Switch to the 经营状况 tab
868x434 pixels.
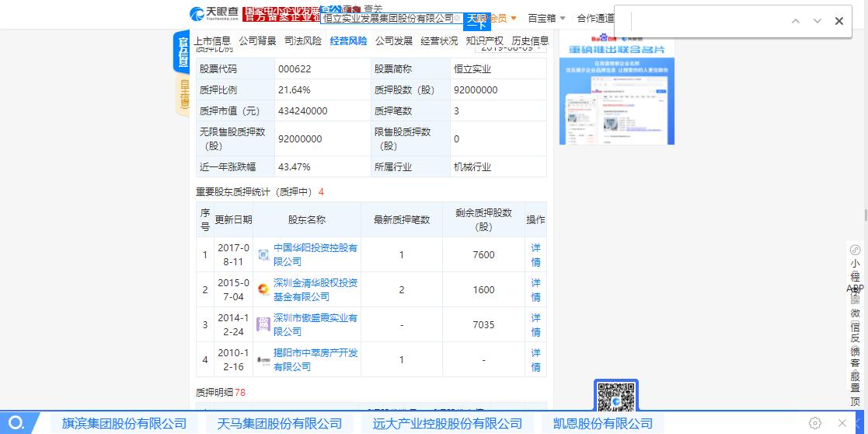pyautogui.click(x=439, y=40)
